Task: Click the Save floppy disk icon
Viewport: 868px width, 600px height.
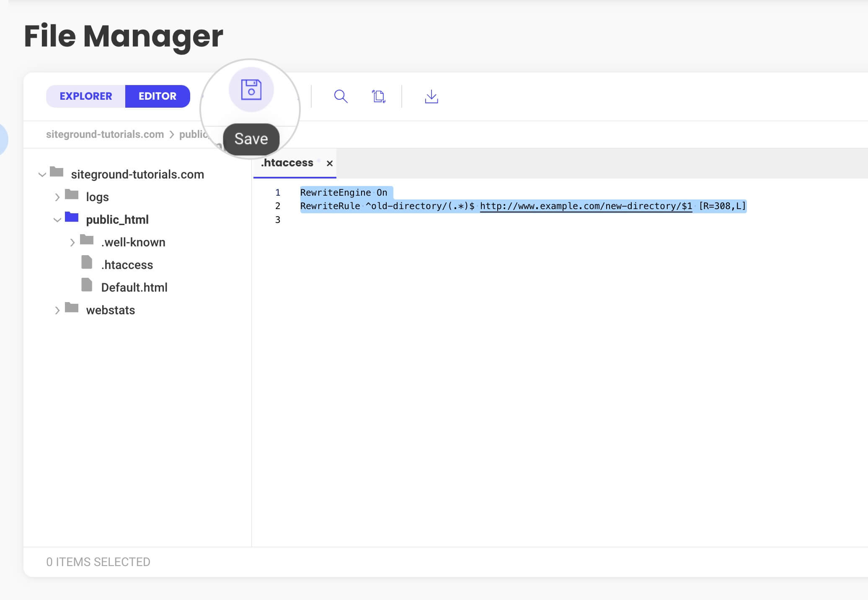Action: 251,89
